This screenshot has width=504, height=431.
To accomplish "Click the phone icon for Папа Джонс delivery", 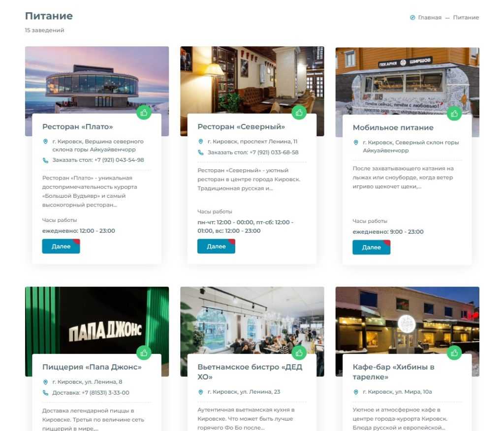I will (x=45, y=393).
